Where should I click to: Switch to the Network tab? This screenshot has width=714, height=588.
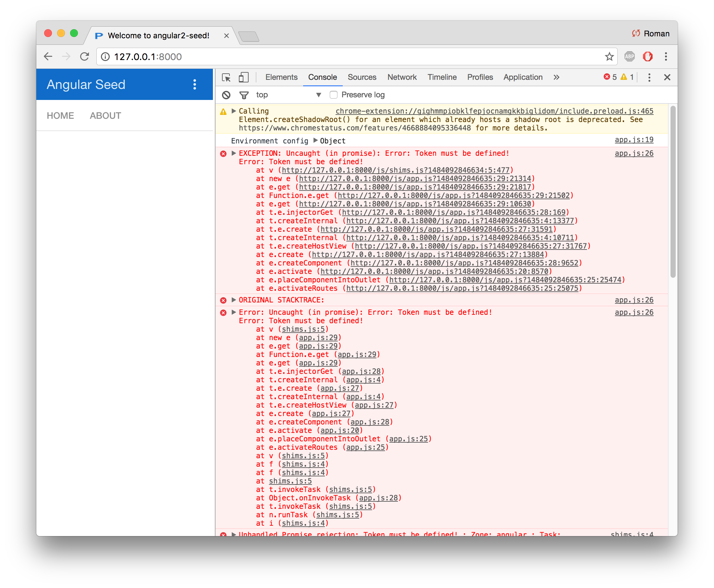click(x=402, y=77)
